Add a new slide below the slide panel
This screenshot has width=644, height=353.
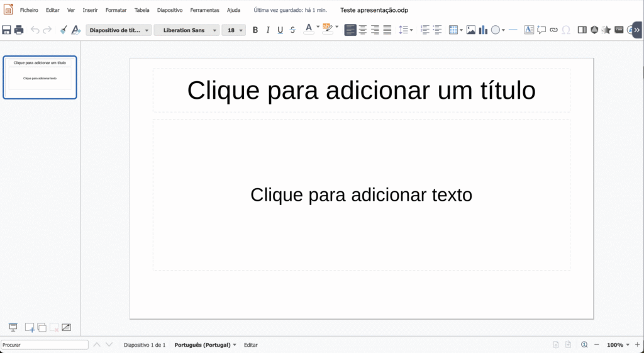pyautogui.click(x=30, y=327)
